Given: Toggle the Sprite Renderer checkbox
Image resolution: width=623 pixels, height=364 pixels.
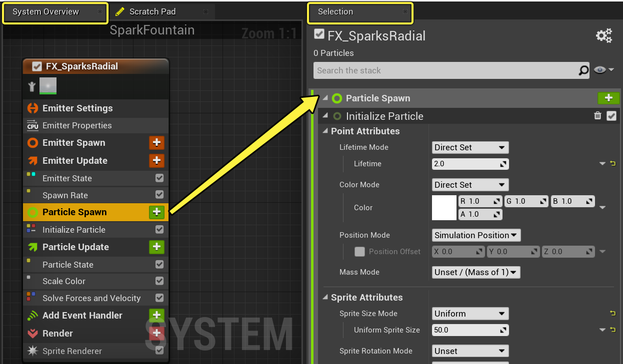Looking at the screenshot, I should tap(159, 351).
